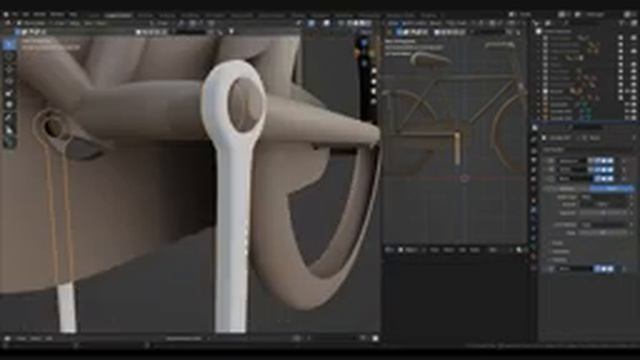The image size is (640, 360).
Task: Open the Edit menu in top bar
Action: tap(25, 15)
